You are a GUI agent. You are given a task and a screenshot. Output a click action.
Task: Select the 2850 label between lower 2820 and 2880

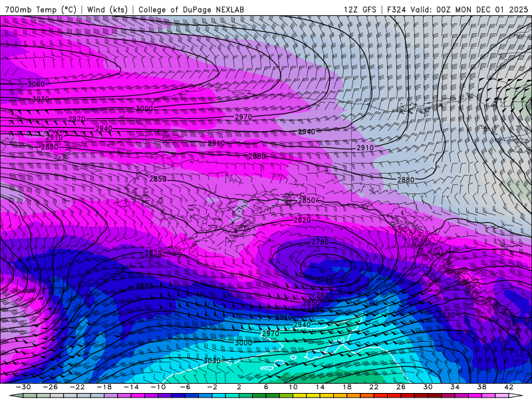311,303
